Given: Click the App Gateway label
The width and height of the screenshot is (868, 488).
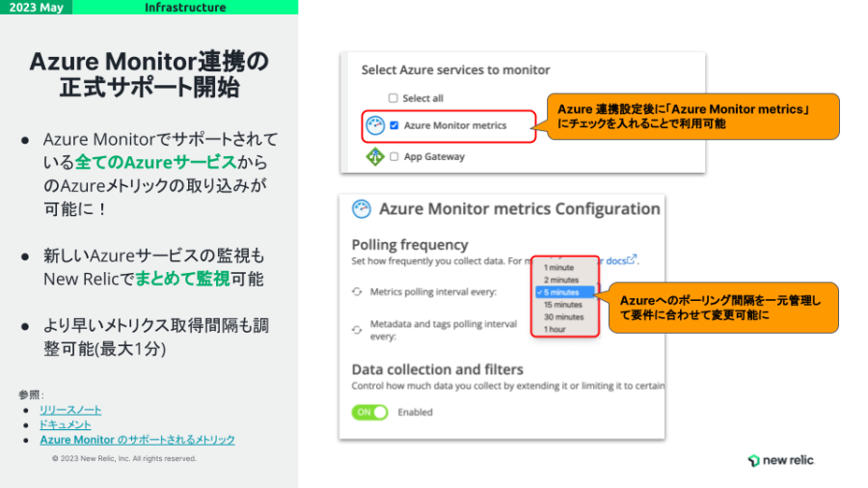Looking at the screenshot, I should tap(434, 156).
